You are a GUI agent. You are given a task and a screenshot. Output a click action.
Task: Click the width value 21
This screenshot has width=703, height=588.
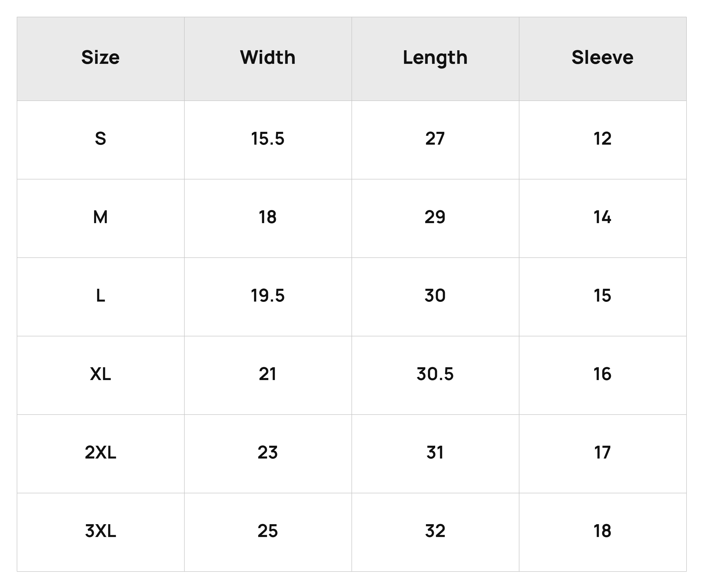(268, 374)
